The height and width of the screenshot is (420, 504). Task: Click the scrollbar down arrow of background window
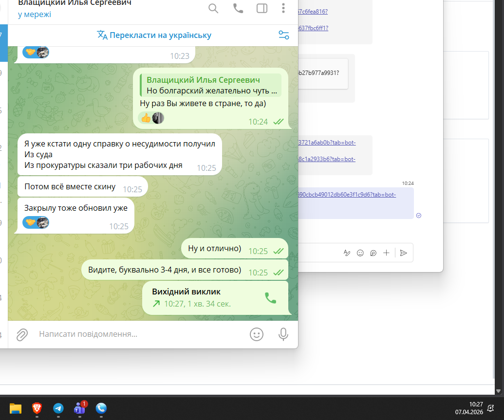point(498,391)
